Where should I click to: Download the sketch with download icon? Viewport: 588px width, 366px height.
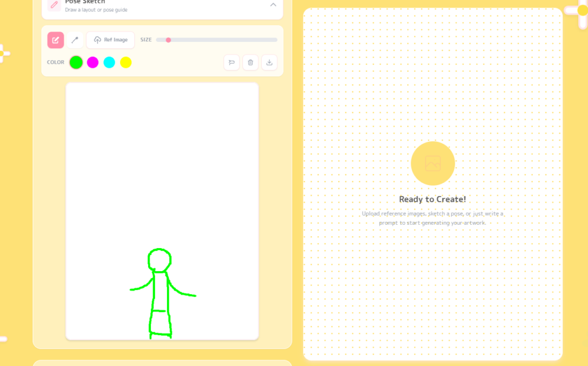tap(269, 63)
